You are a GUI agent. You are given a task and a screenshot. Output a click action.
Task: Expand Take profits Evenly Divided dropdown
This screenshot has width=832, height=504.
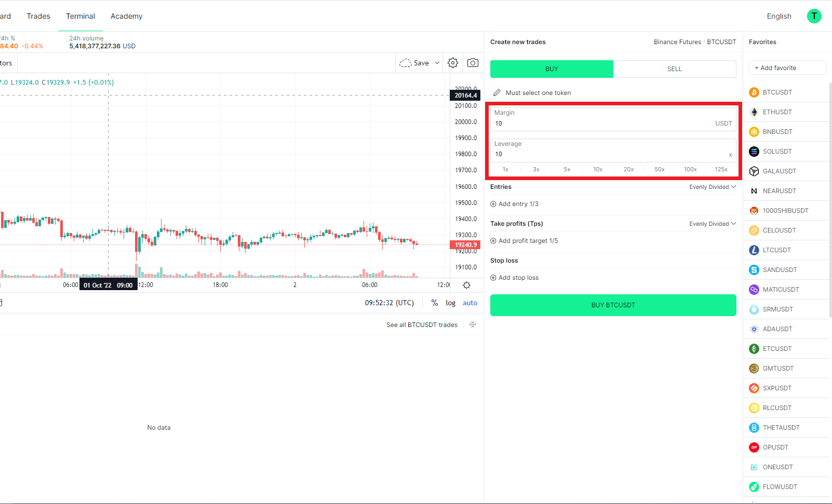(x=713, y=224)
